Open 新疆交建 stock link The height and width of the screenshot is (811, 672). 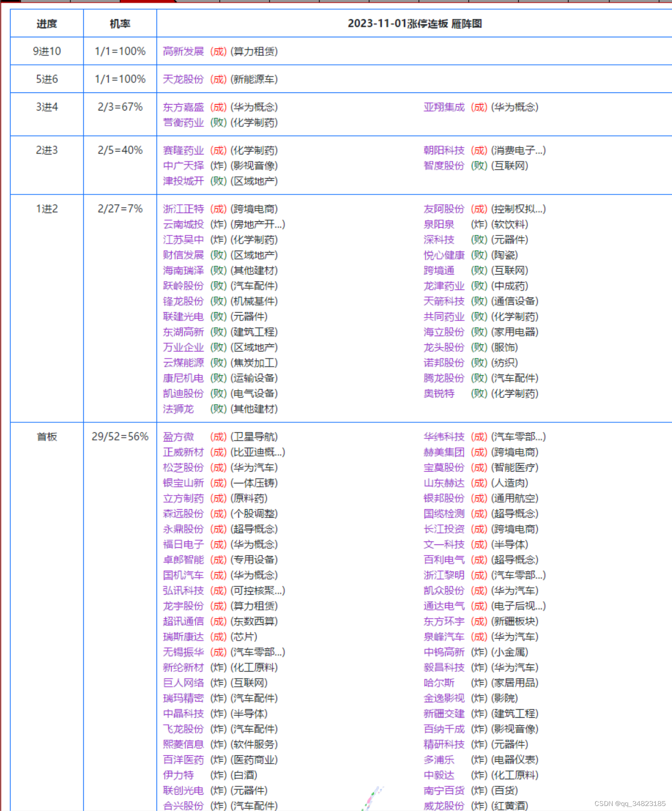coord(444,713)
